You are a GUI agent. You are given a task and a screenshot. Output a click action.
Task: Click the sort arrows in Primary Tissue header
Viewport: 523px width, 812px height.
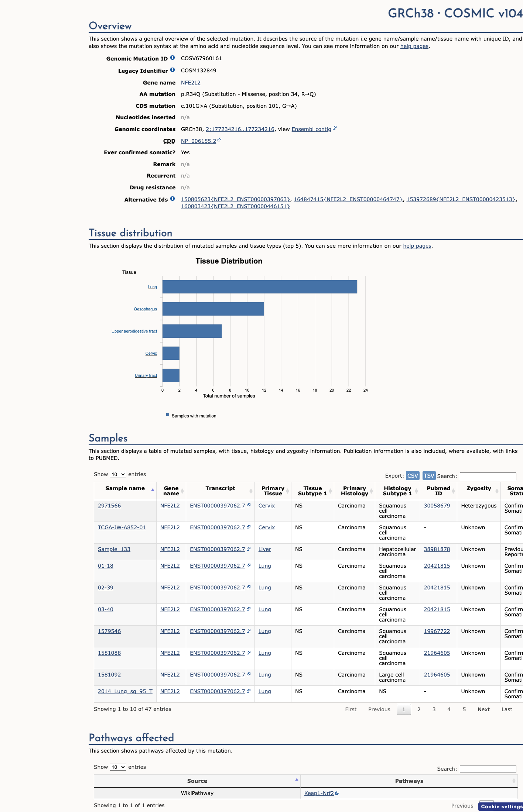pos(287,491)
